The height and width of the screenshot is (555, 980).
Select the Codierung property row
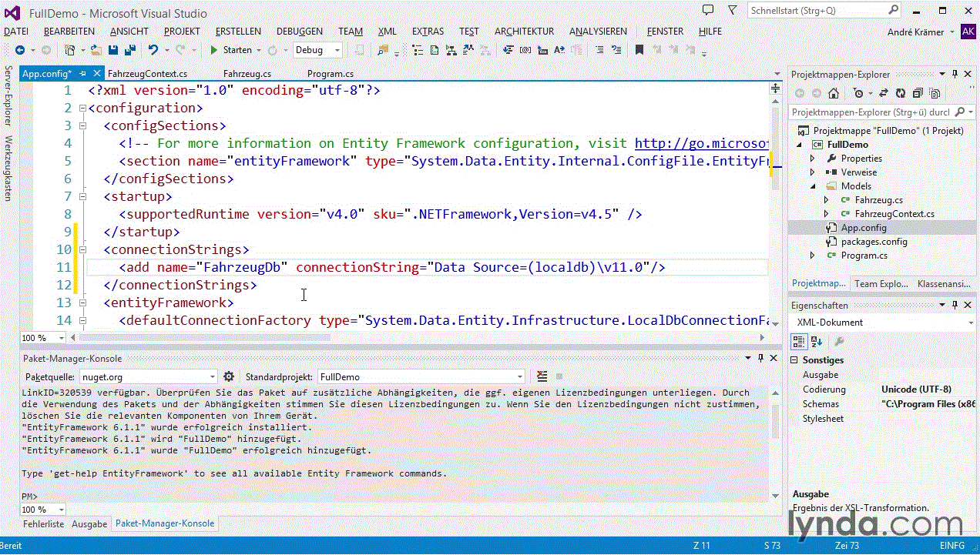point(884,390)
